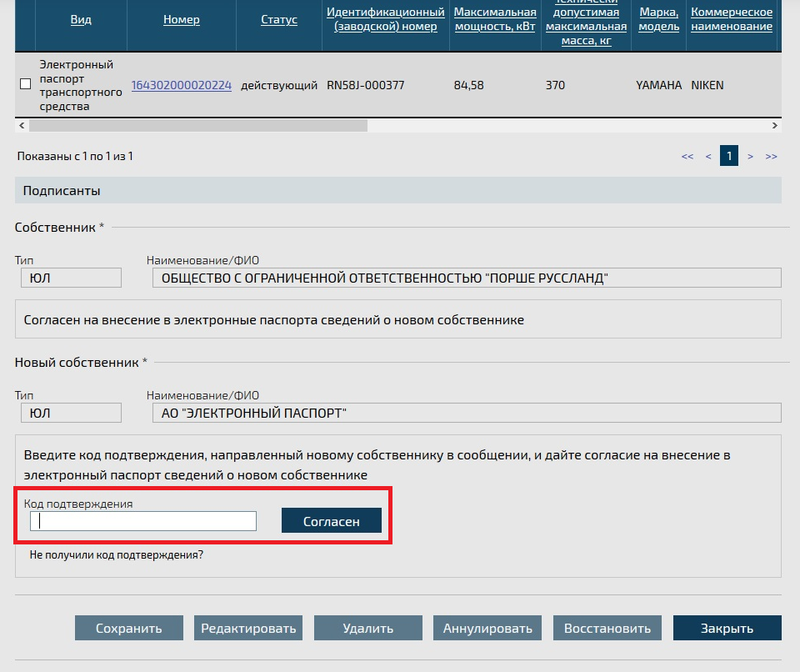Click the Закрыть button
800x672 pixels.
coord(727,628)
